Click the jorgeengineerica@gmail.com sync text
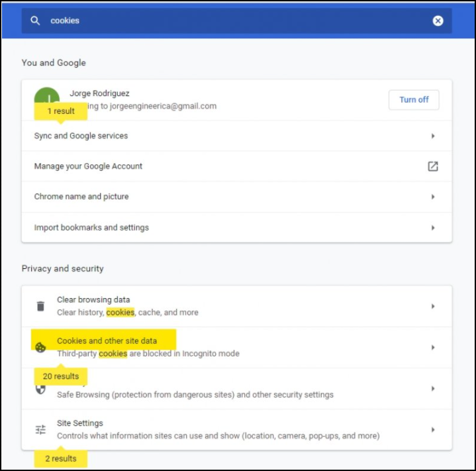Screen dimensions: 476x471 click(152, 106)
